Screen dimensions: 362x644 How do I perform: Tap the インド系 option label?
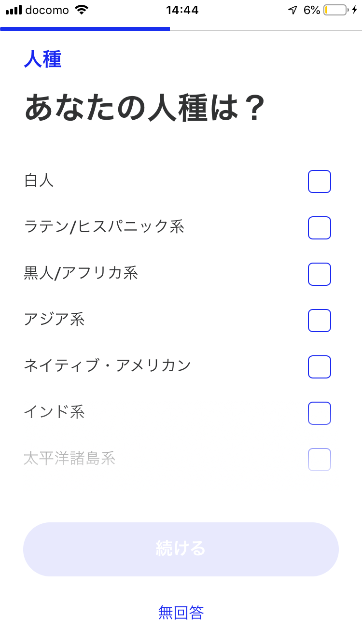[x=54, y=413]
